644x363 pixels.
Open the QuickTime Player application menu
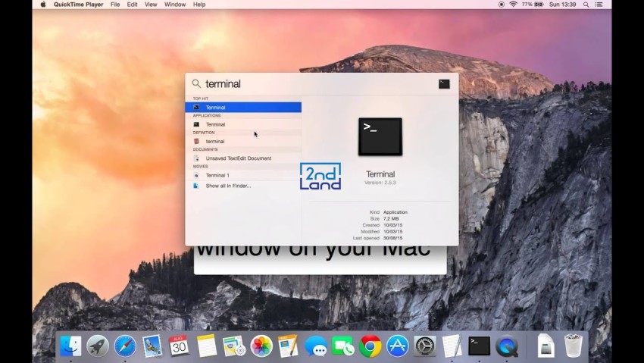pos(78,5)
